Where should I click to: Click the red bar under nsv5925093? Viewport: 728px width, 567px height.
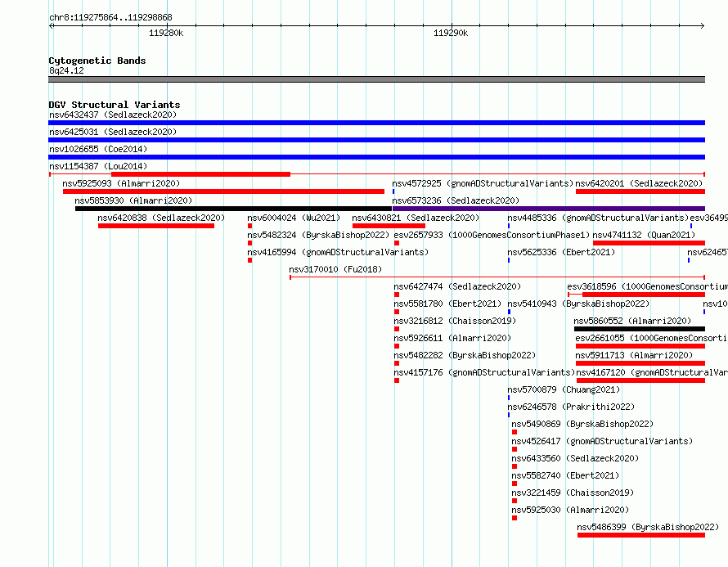(223, 191)
